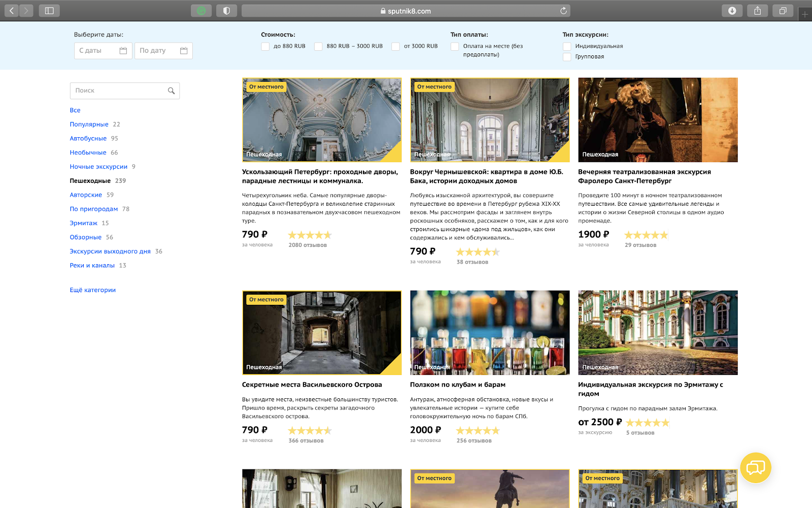Open the calendar icon in 'По дату'
Screen dimensions: 812x508
click(184, 51)
